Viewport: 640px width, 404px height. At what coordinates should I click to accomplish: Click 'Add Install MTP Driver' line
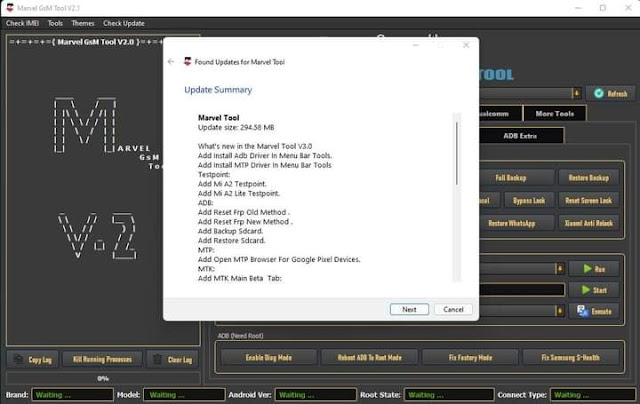point(264,165)
